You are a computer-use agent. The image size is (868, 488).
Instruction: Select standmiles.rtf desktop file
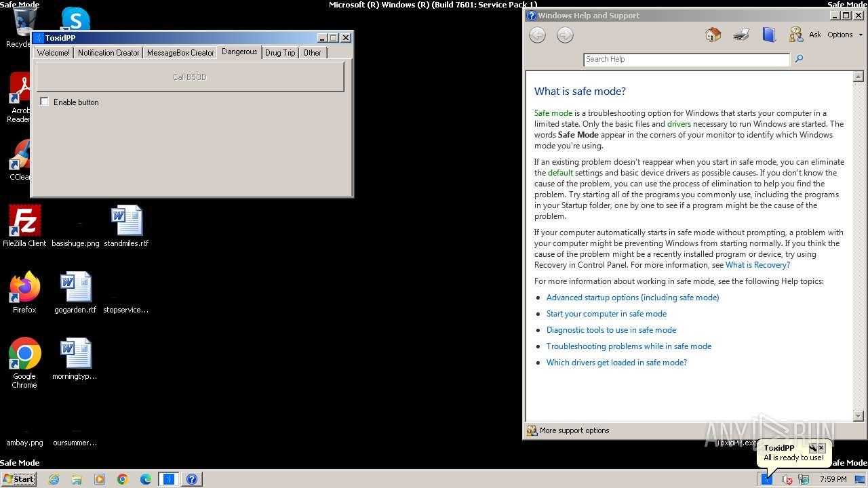[x=126, y=226]
